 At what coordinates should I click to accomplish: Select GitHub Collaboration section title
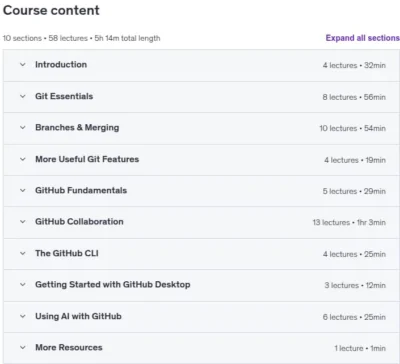79,222
